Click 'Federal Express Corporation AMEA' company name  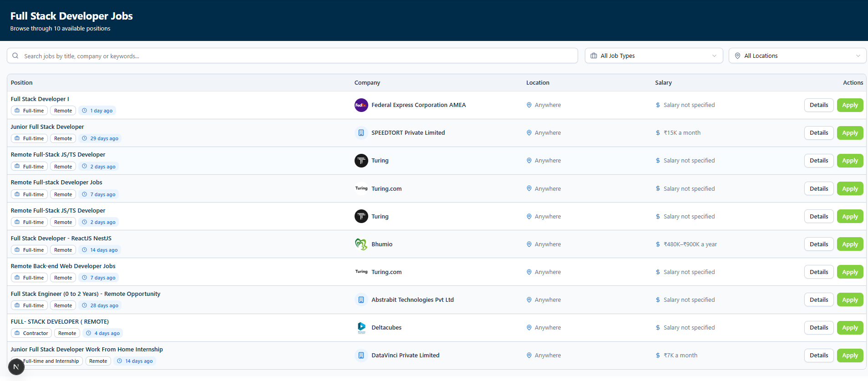coord(418,105)
